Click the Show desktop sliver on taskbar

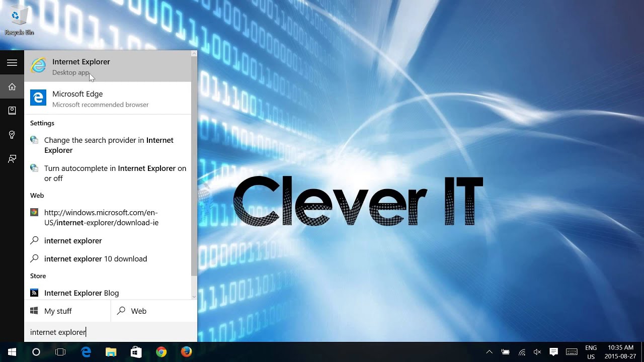click(642, 352)
